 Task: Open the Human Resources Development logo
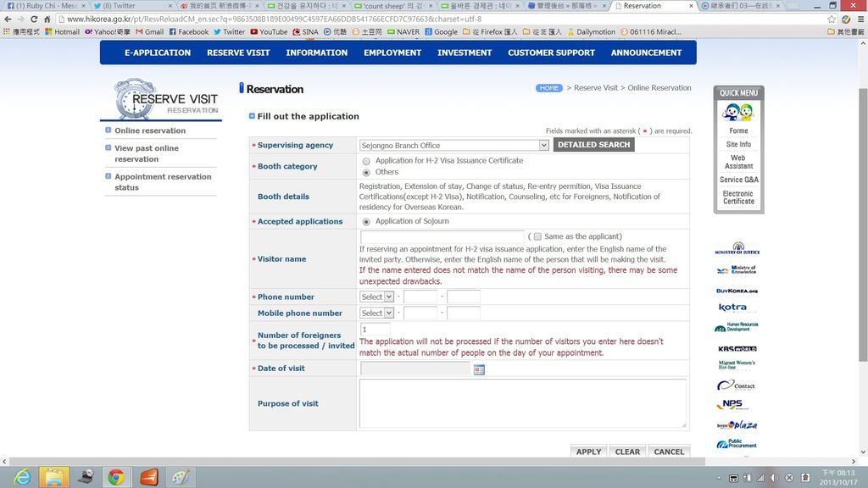(737, 327)
